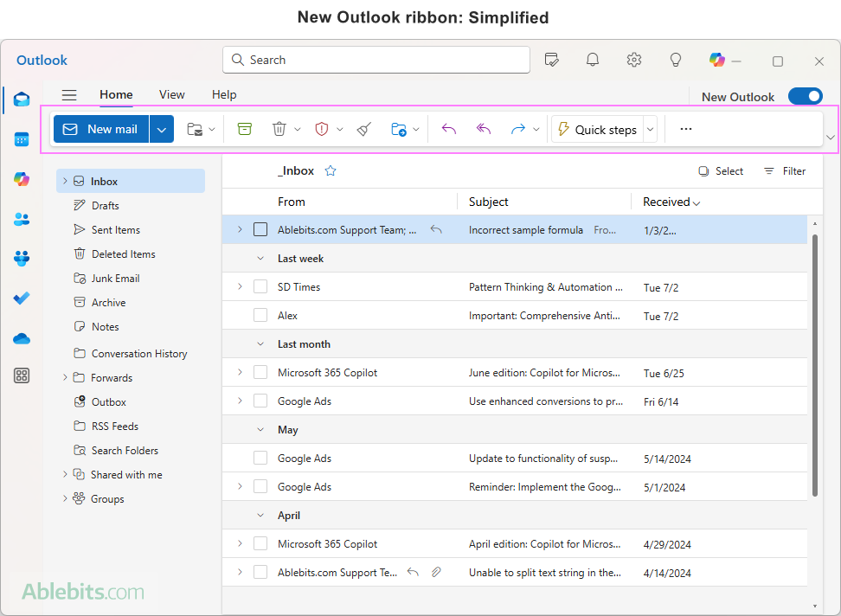This screenshot has height=616, width=841.
Task: Open the New mail split-button dropdown
Action: (x=162, y=128)
